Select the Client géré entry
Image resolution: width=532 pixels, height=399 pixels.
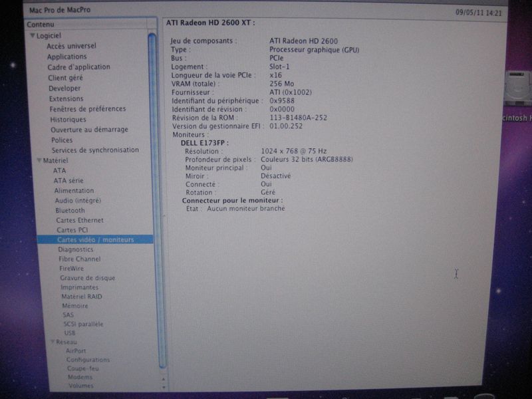(65, 78)
